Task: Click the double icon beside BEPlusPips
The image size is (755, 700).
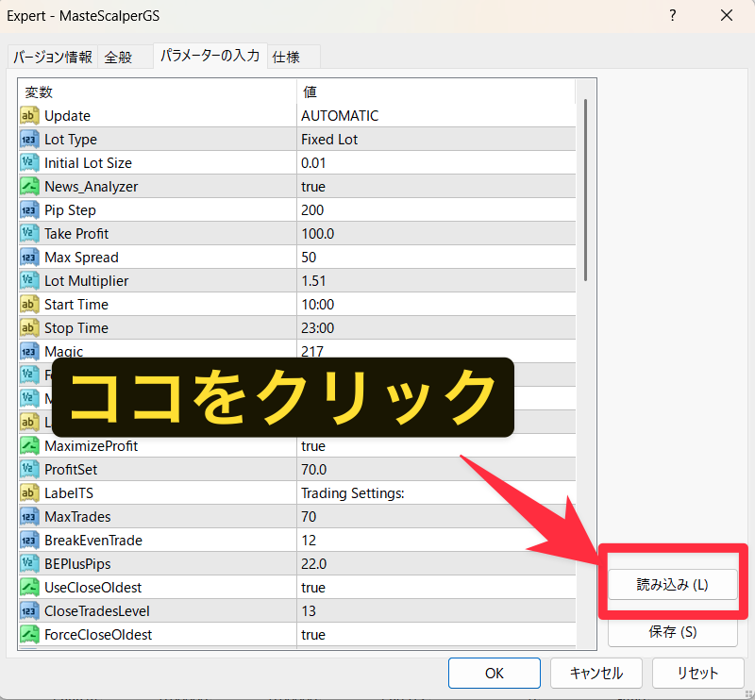Action: pos(29,564)
